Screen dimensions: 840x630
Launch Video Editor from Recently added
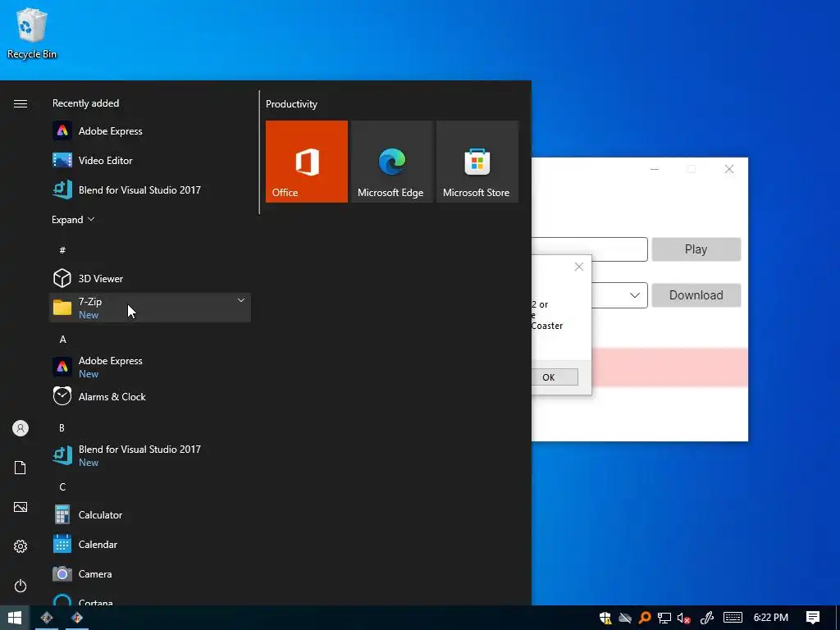(x=150, y=160)
